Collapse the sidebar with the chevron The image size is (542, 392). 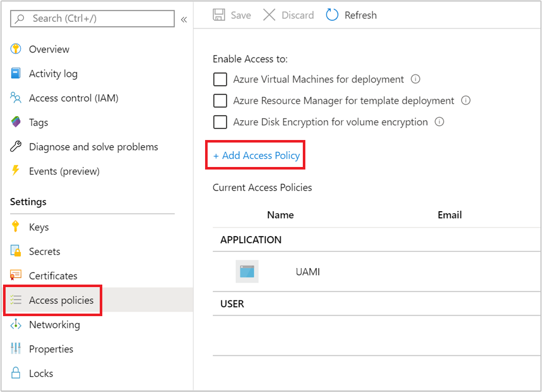click(x=184, y=19)
